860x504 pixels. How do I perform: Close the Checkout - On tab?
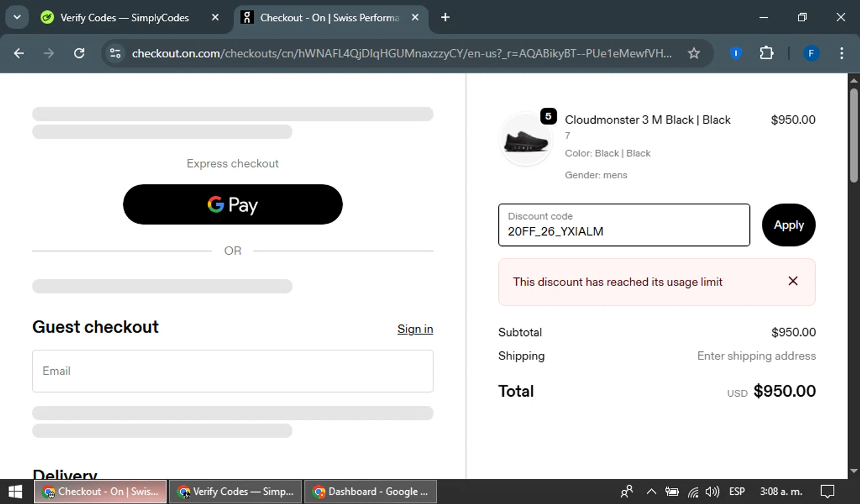click(415, 18)
